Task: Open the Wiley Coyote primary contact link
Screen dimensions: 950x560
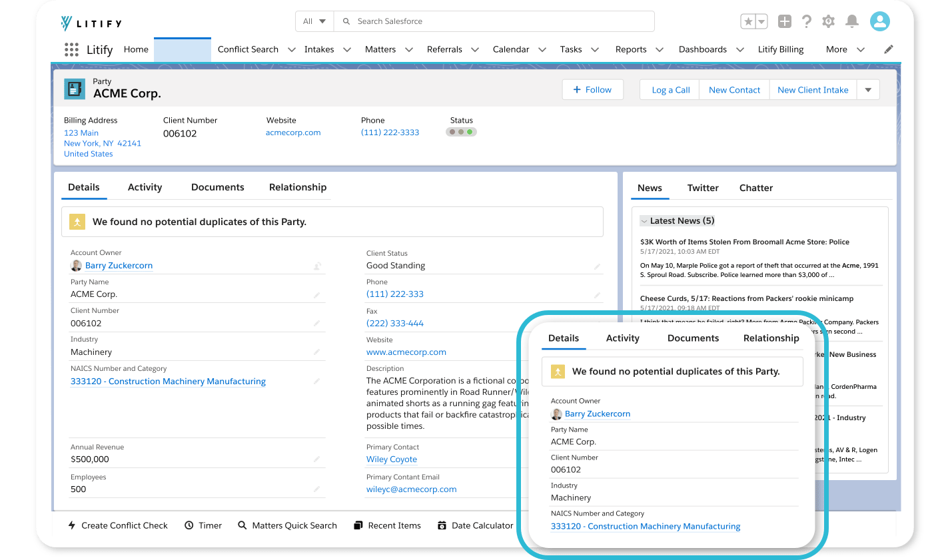Action: click(x=392, y=459)
